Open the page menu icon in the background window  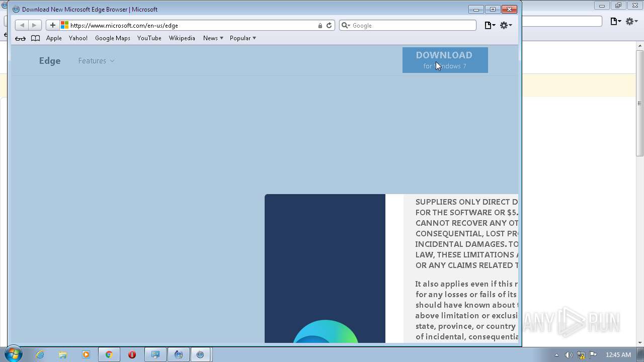coord(616,21)
